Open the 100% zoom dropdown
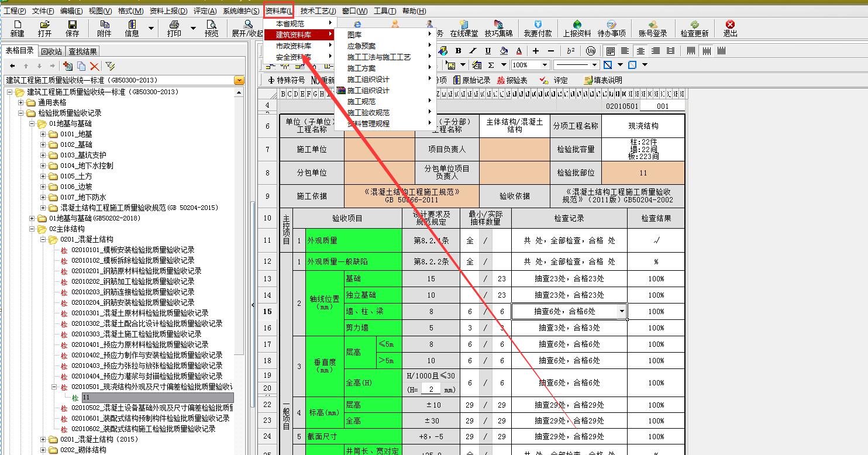The height and width of the screenshot is (455, 868). (x=545, y=65)
